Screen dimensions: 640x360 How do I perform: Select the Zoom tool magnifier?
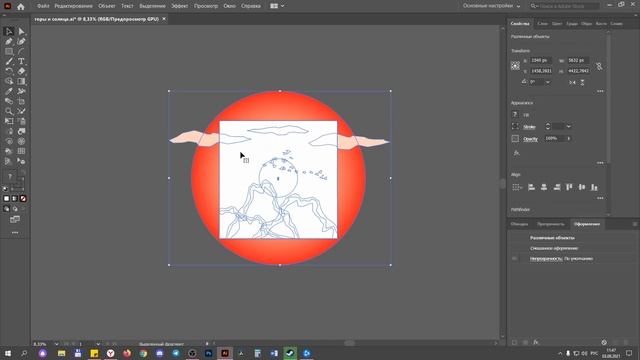click(x=9, y=111)
